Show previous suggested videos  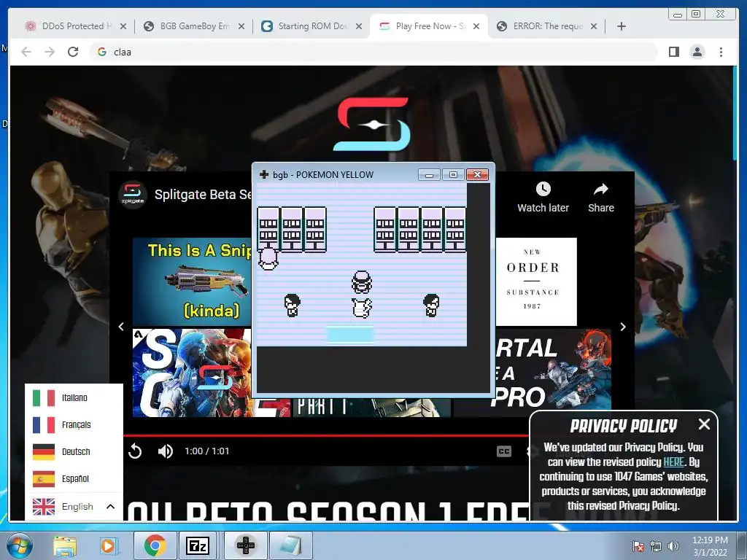pos(121,327)
